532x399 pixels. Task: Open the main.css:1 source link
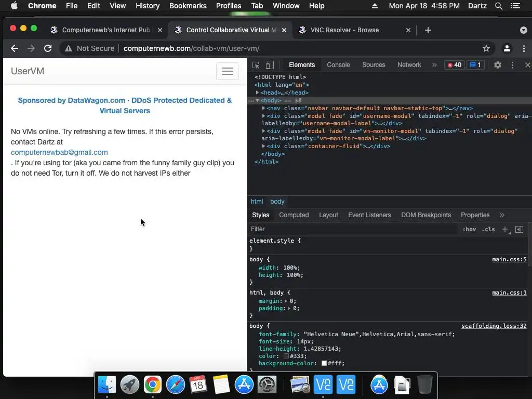point(509,293)
